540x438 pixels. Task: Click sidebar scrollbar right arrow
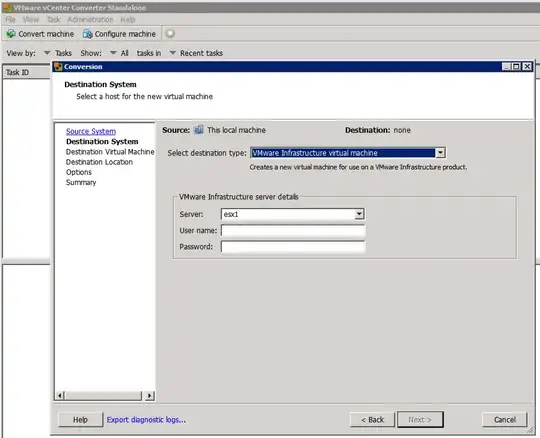[x=149, y=396]
